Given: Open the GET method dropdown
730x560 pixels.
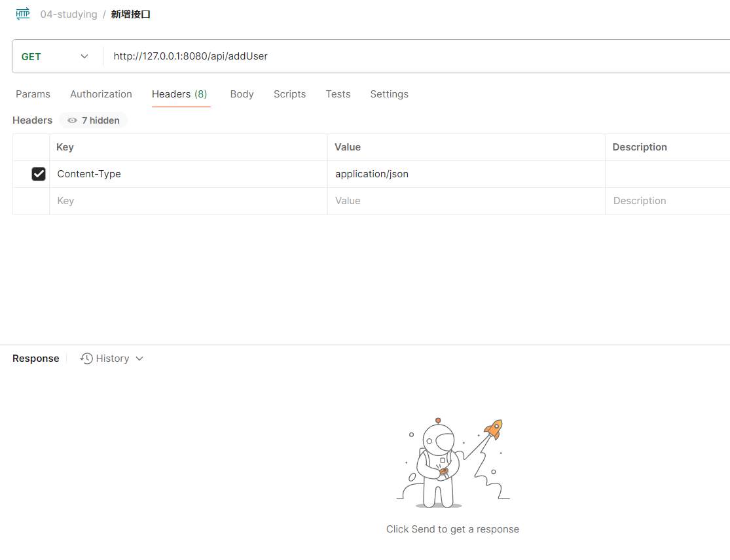Looking at the screenshot, I should point(54,56).
